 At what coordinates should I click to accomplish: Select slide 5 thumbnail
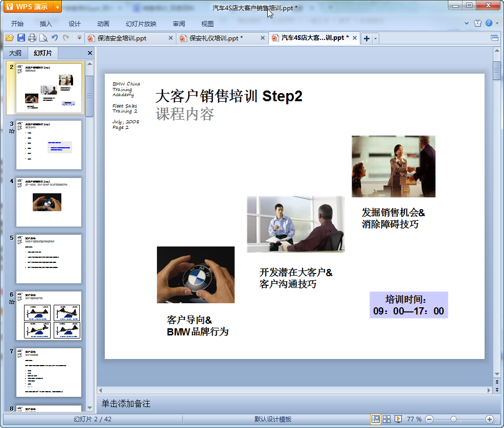(x=49, y=259)
